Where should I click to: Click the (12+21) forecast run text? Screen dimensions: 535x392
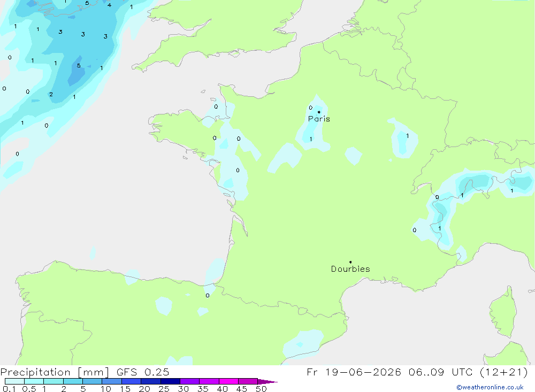click(503, 372)
